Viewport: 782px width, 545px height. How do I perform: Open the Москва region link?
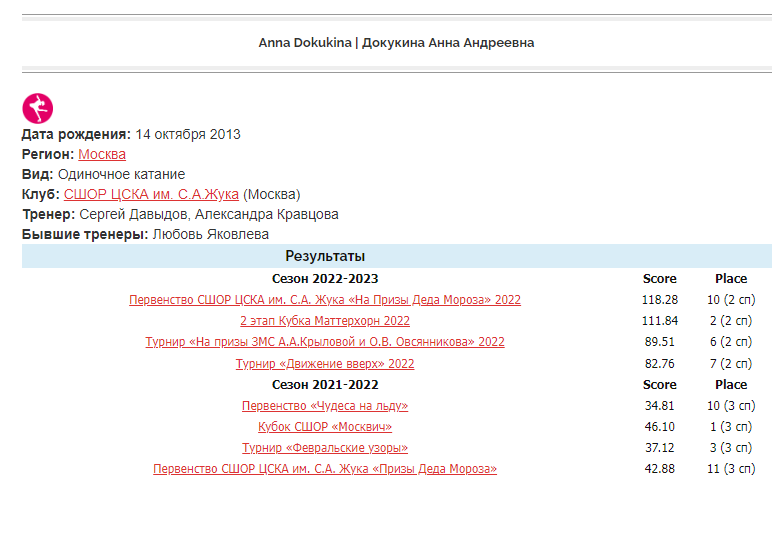(102, 154)
